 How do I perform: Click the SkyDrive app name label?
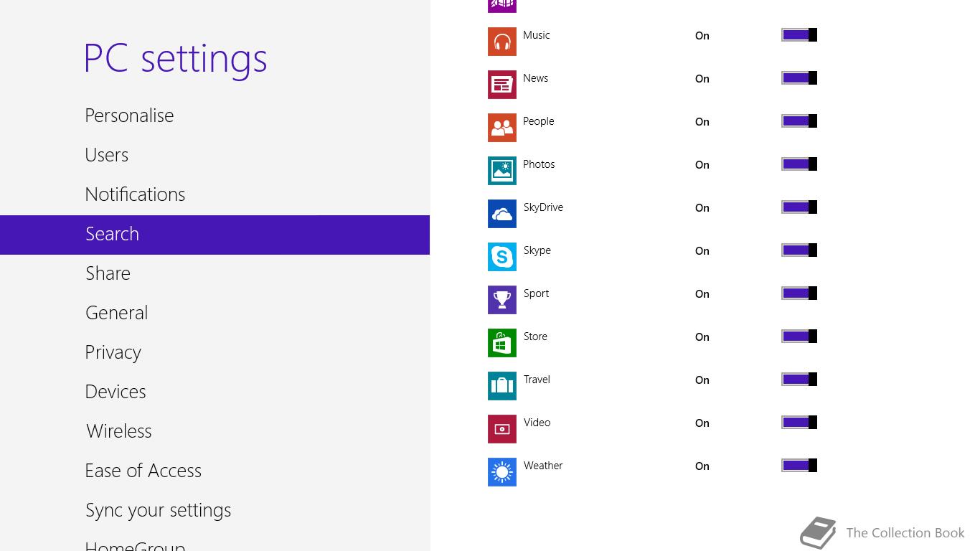coord(543,207)
